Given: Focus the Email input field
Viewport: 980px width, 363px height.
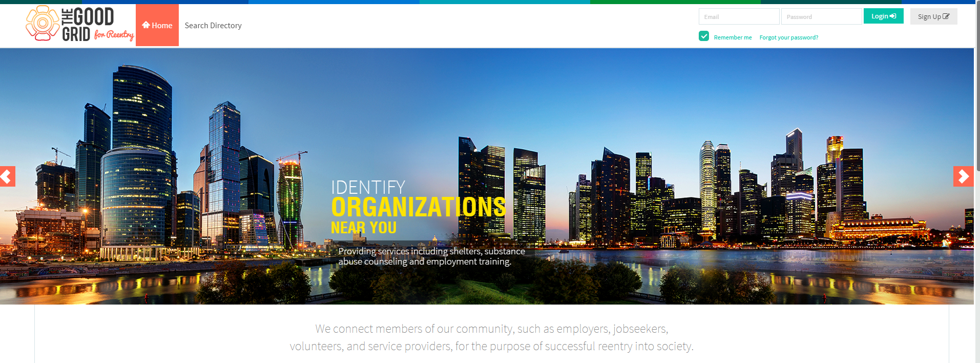Looking at the screenshot, I should (x=739, y=16).
